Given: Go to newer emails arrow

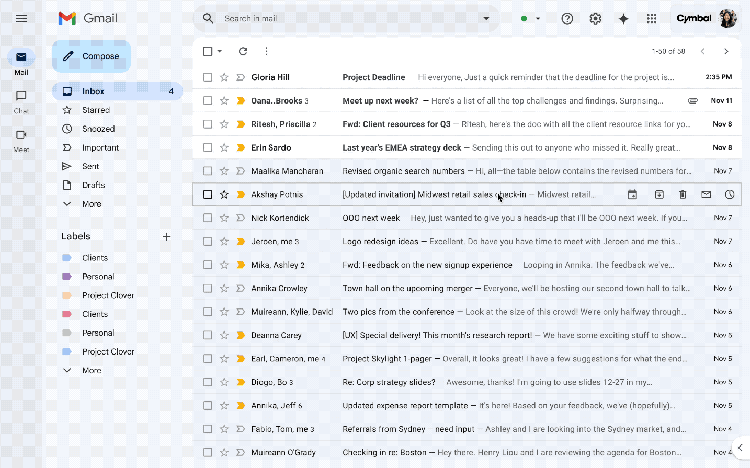Looking at the screenshot, I should pos(703,51).
